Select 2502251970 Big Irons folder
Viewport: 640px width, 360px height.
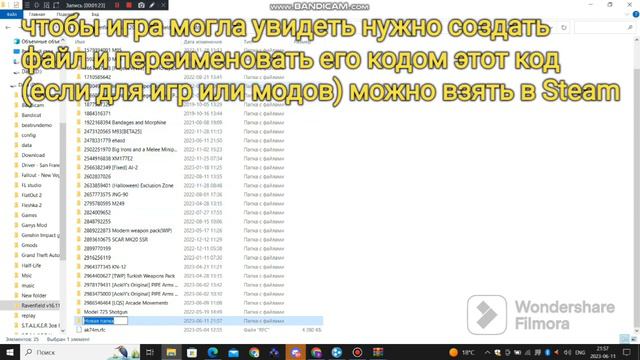130,149
